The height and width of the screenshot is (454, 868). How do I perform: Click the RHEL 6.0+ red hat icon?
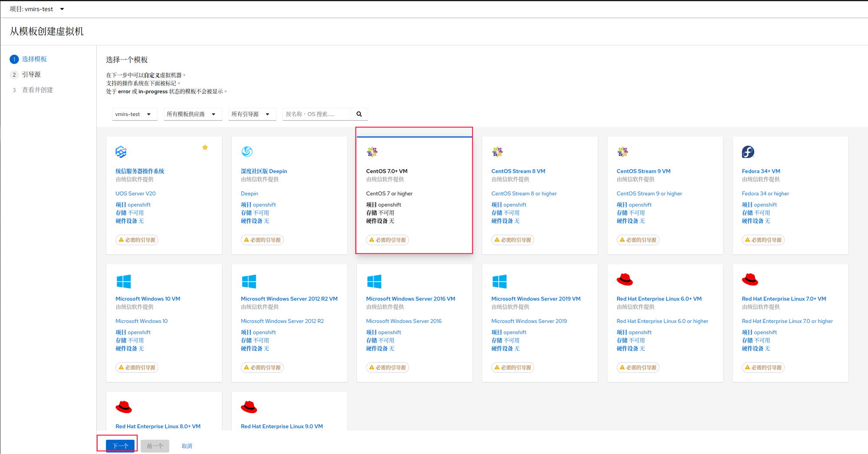pyautogui.click(x=625, y=280)
